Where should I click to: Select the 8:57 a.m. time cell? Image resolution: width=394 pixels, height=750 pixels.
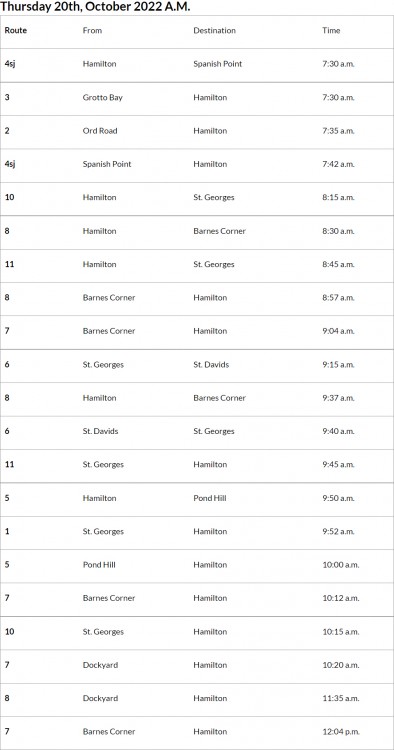pos(338,298)
